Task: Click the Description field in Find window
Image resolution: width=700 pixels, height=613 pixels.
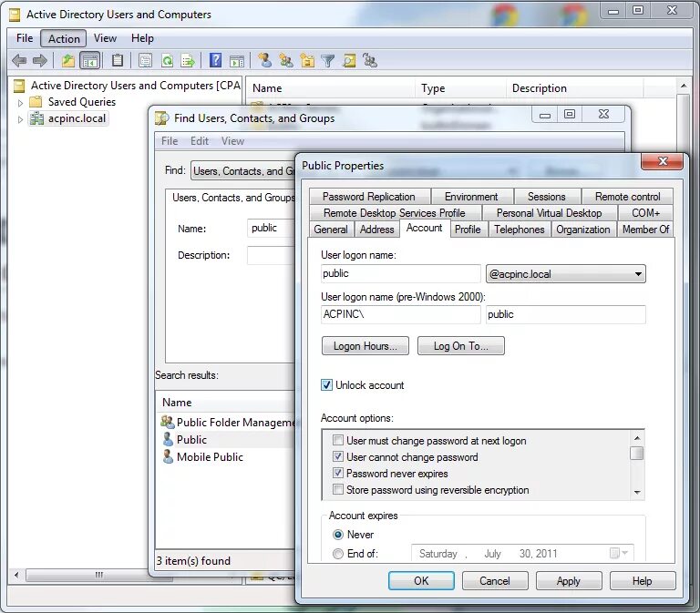Action: pos(271,255)
